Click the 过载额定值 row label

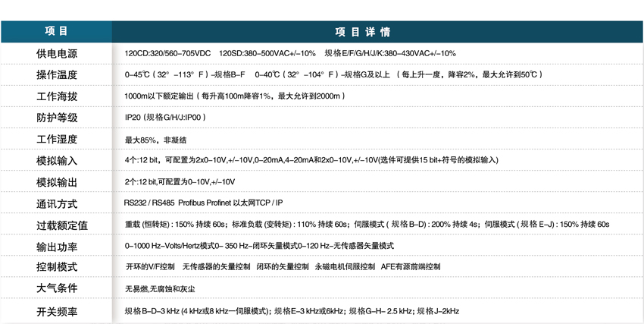click(x=62, y=225)
